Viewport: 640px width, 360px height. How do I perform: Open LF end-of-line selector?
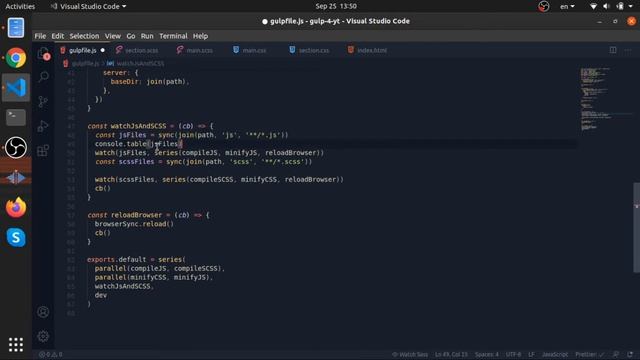pos(531,354)
